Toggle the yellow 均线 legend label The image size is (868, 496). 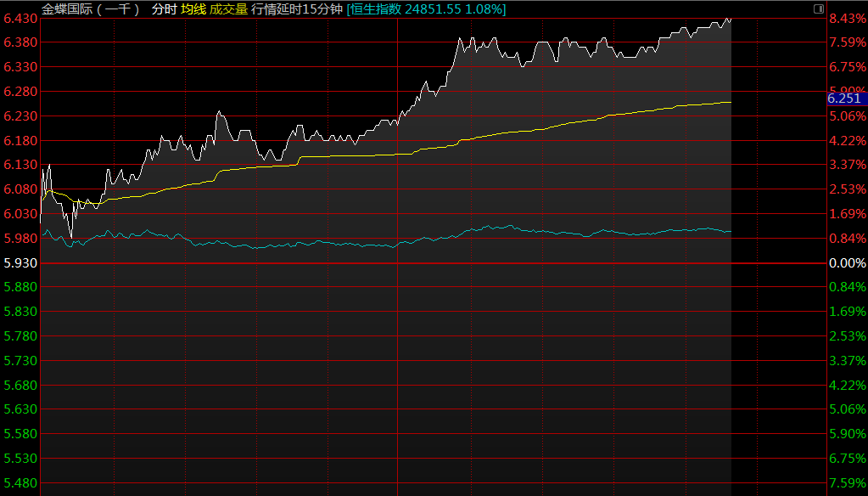193,9
